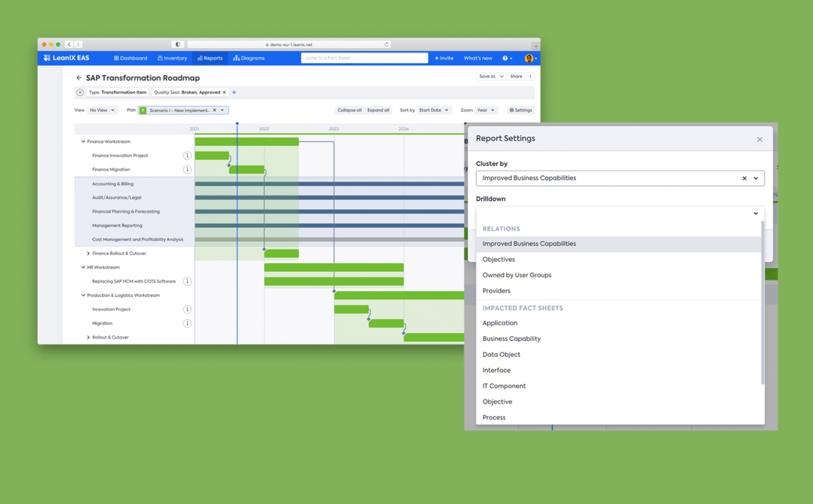This screenshot has width=813, height=504.
Task: Click the Finance Workstream Gantt bar
Action: click(x=247, y=142)
